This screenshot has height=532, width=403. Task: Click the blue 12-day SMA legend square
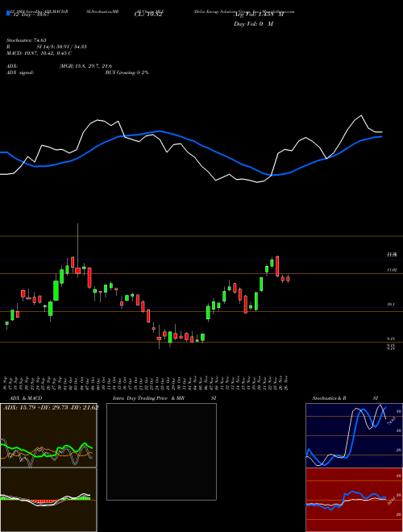tap(9, 13)
